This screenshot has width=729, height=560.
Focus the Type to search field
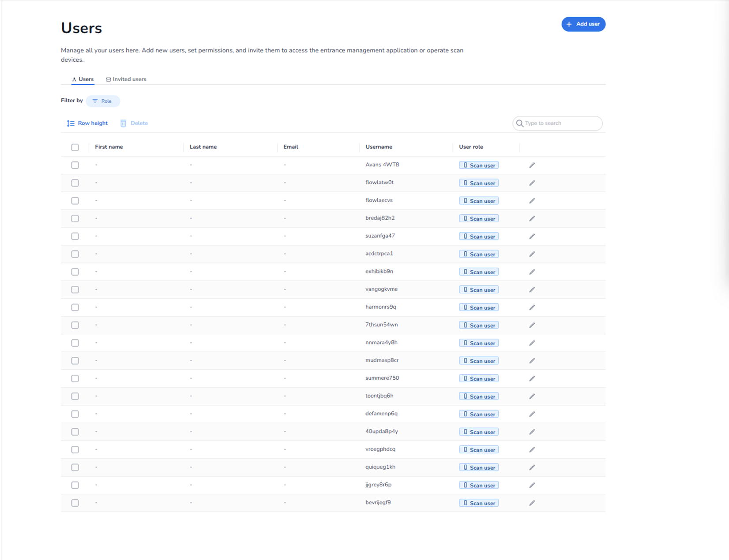click(561, 123)
